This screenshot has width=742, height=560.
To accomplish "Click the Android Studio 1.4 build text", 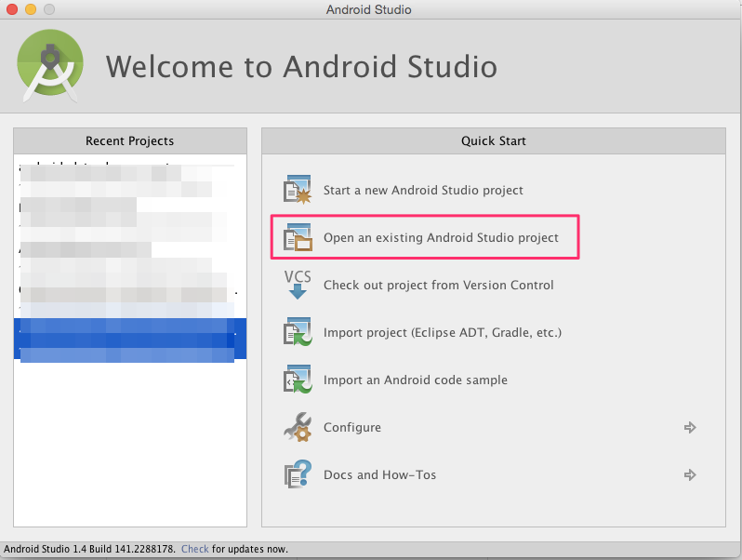I will [89, 549].
